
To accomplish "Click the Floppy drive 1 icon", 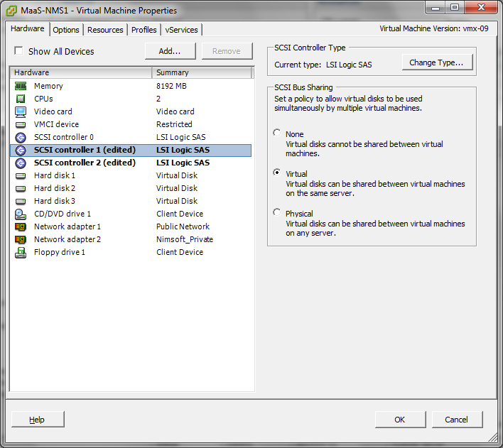I will click(21, 252).
